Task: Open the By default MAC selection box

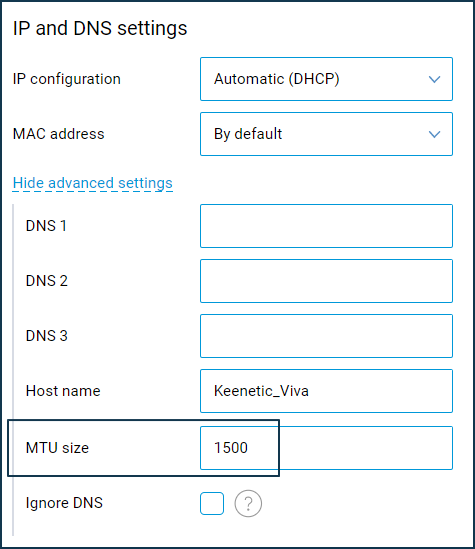Action: pos(326,134)
